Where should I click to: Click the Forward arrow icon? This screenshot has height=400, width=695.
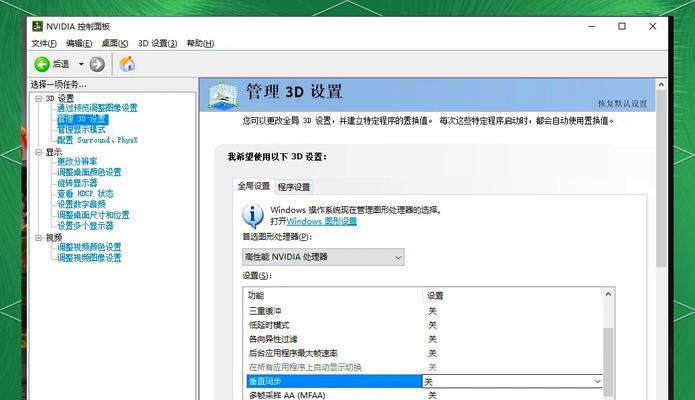click(x=97, y=64)
